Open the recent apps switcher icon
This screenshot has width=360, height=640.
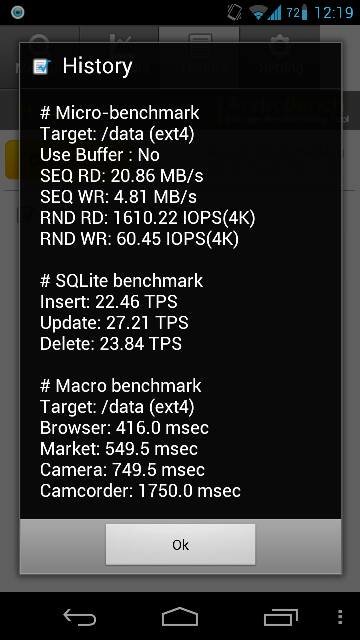pos(281,617)
